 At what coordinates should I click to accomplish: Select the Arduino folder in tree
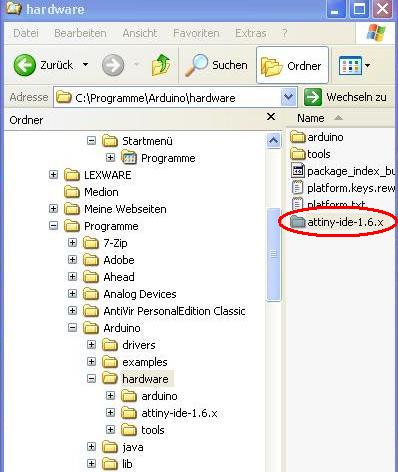[x=112, y=328]
